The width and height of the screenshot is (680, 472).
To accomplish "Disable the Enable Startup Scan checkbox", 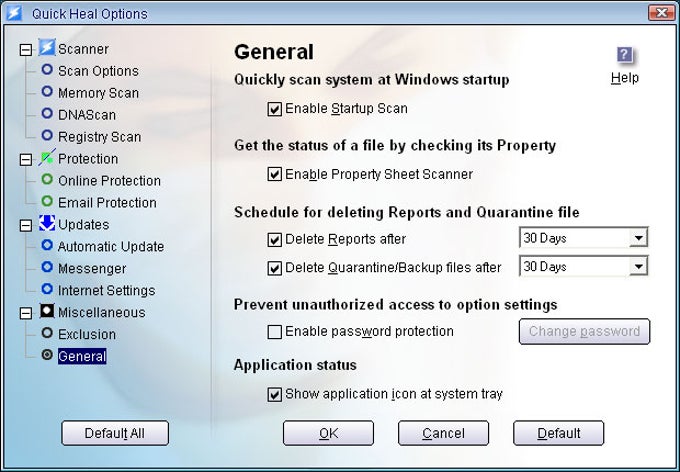I will click(x=275, y=109).
